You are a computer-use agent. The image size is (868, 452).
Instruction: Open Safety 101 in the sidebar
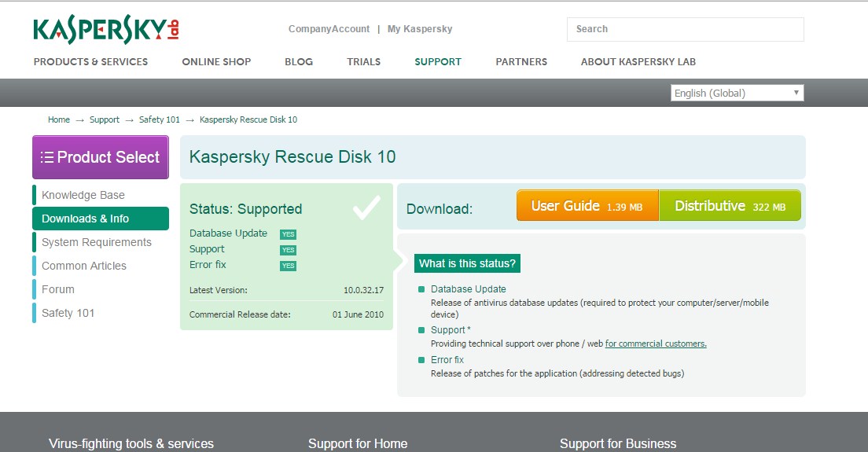pyautogui.click(x=68, y=313)
